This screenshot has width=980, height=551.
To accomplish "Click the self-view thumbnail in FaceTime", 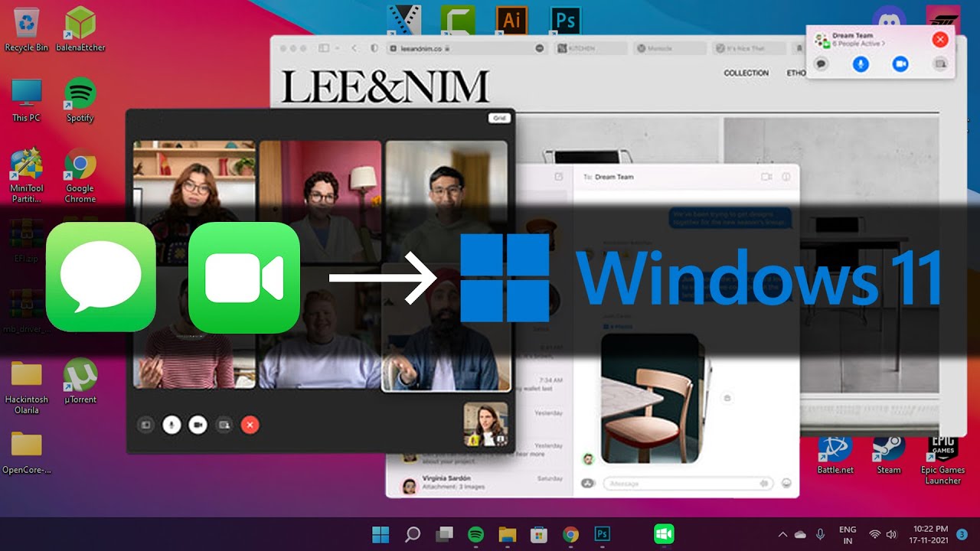I will coord(485,424).
